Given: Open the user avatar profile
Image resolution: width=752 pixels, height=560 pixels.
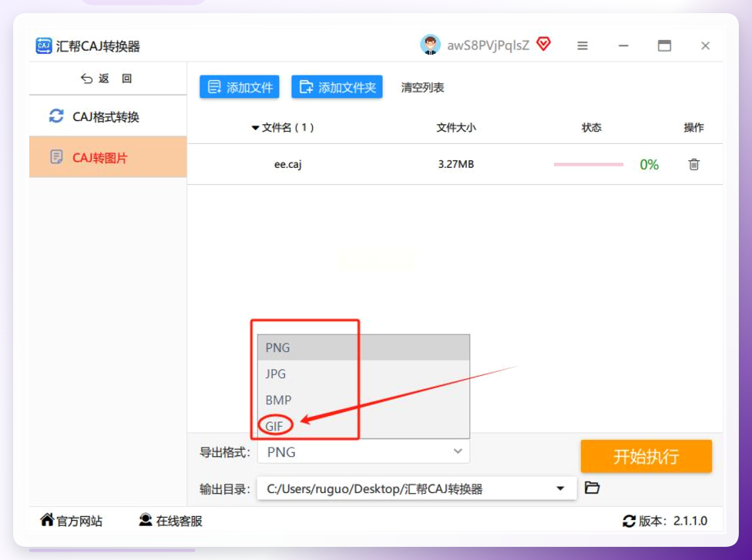Looking at the screenshot, I should [430, 45].
